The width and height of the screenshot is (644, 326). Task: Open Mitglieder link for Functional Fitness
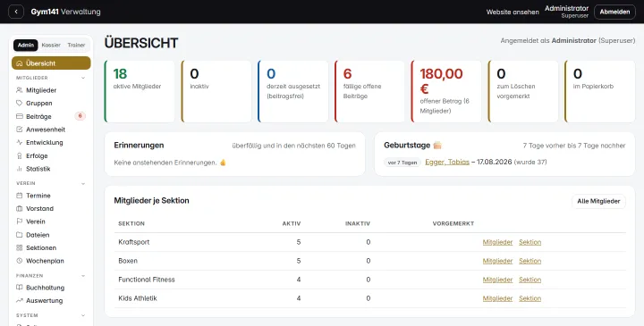click(x=497, y=280)
